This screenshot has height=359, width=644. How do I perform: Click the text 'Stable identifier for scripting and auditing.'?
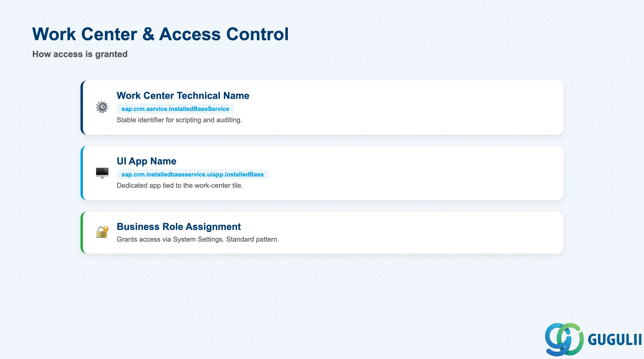179,120
